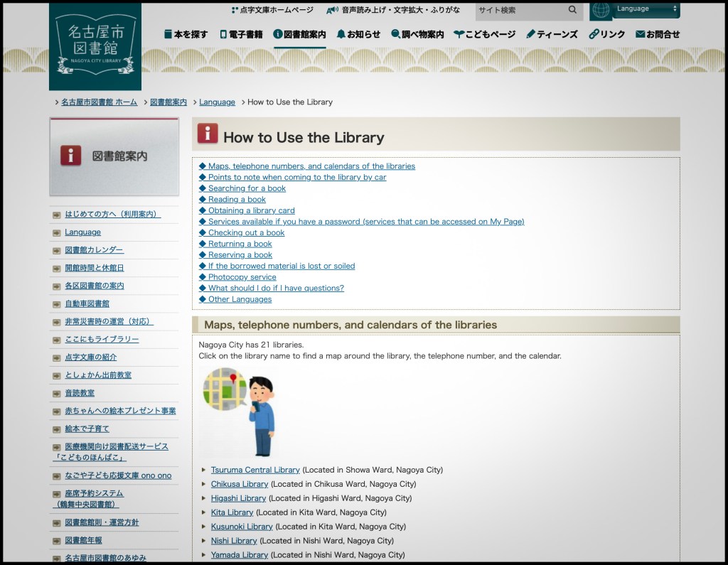Open the Tsuruma Central Library link

coord(255,470)
